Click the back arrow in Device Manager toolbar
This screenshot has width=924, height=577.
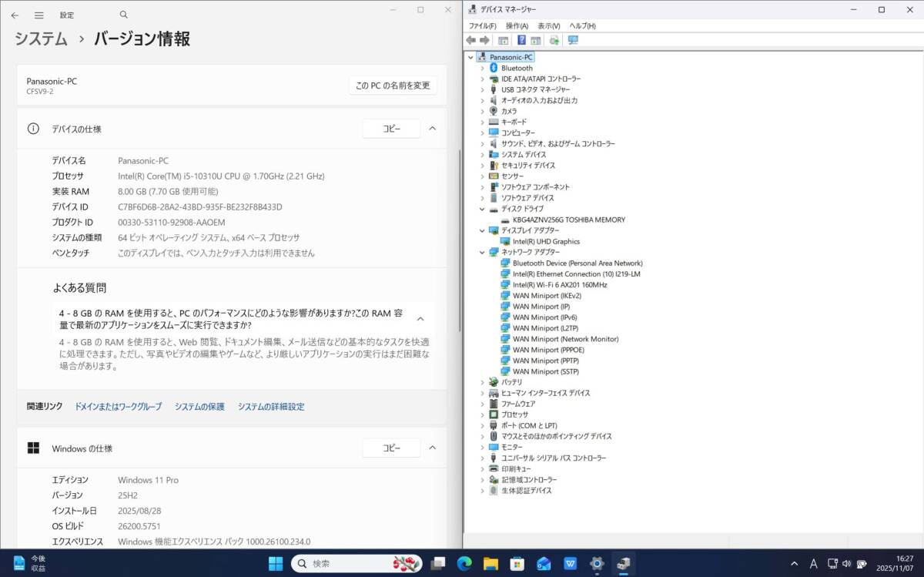click(471, 41)
